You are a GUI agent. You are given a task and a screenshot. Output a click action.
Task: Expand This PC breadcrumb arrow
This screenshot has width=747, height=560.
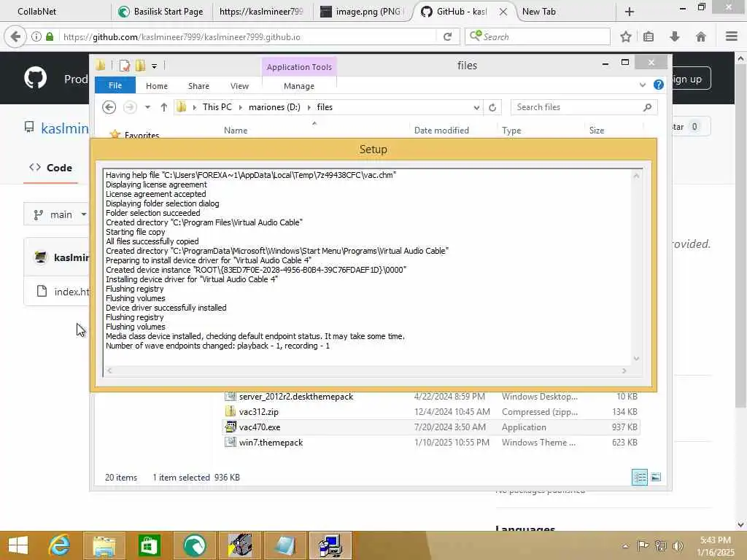tap(241, 108)
